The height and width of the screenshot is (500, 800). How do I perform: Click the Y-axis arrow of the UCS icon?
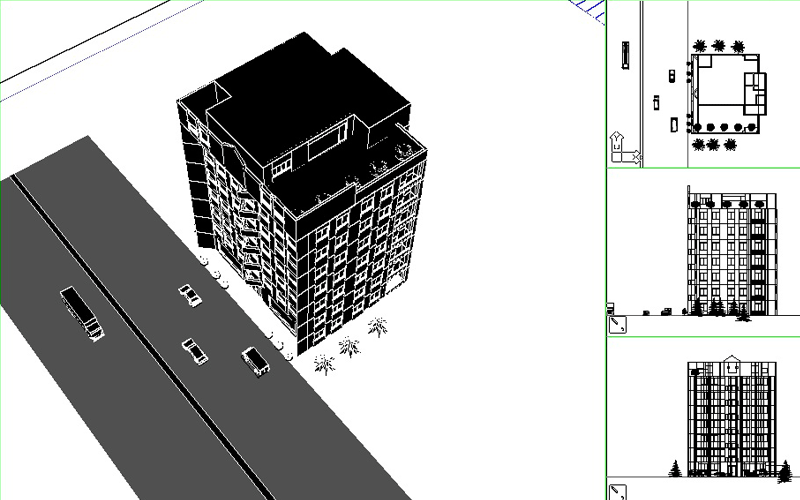point(617,140)
